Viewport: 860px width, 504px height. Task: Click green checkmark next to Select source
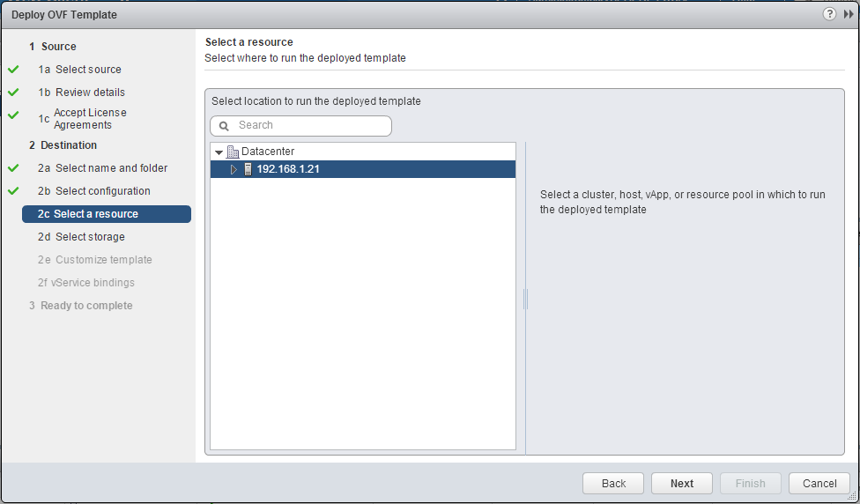(13, 69)
